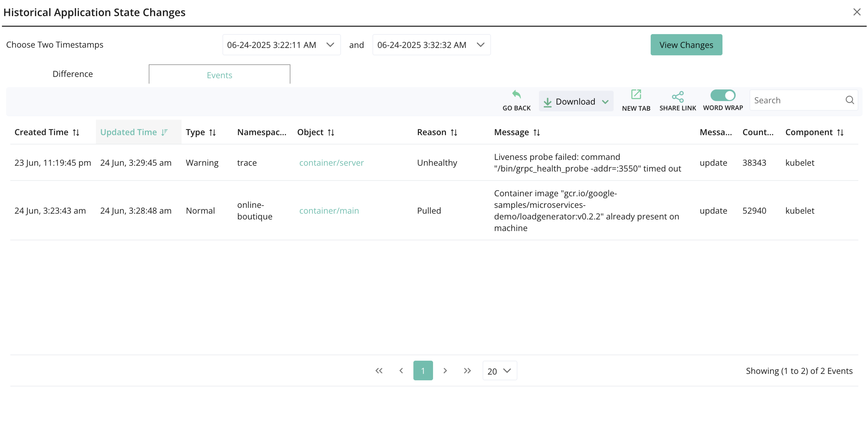Click the View Changes button
This screenshot has width=868, height=426.
click(x=686, y=45)
